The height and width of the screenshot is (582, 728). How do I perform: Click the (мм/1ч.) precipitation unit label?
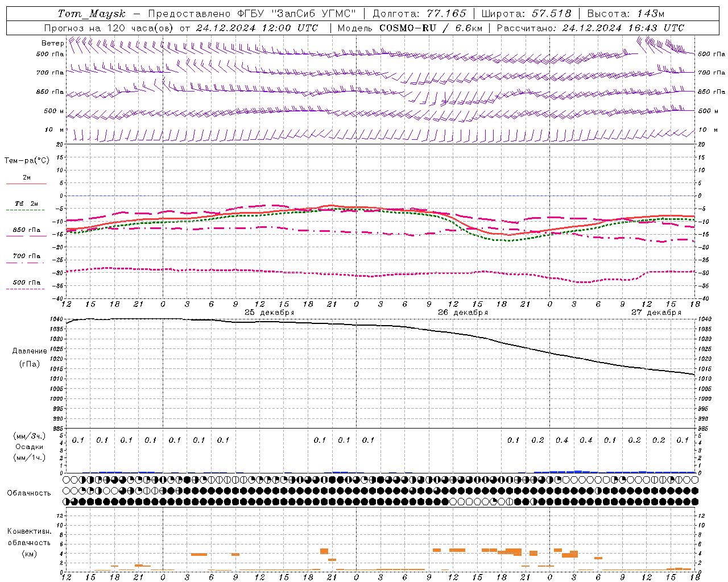pyautogui.click(x=30, y=458)
